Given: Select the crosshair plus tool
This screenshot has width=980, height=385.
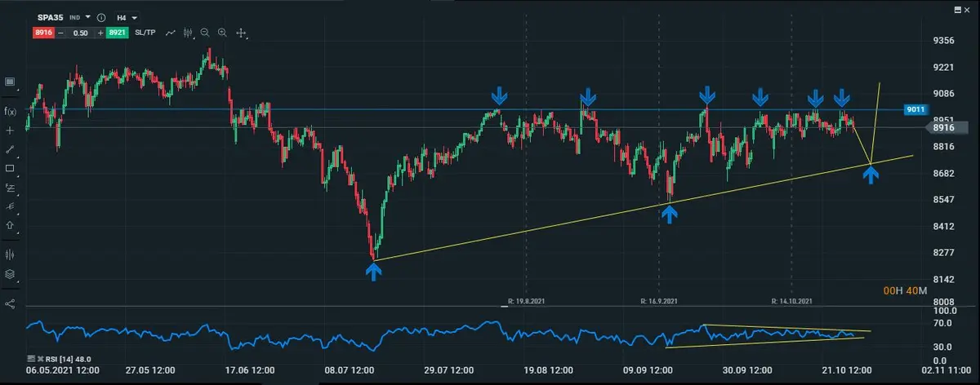Looking at the screenshot, I should [11, 131].
